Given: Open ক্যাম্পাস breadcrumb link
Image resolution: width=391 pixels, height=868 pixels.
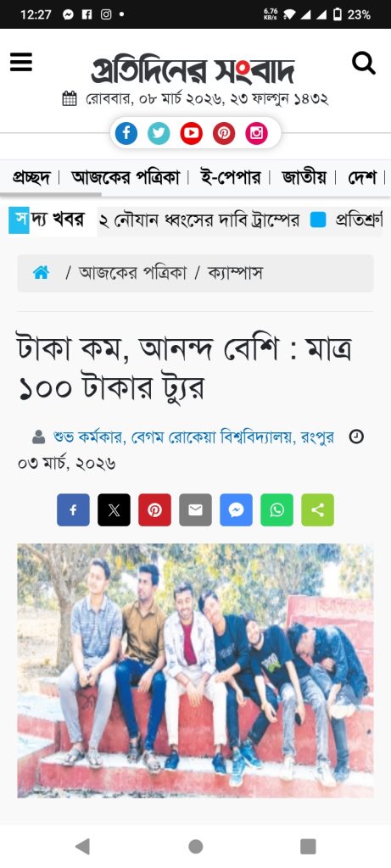Looking at the screenshot, I should (x=235, y=272).
